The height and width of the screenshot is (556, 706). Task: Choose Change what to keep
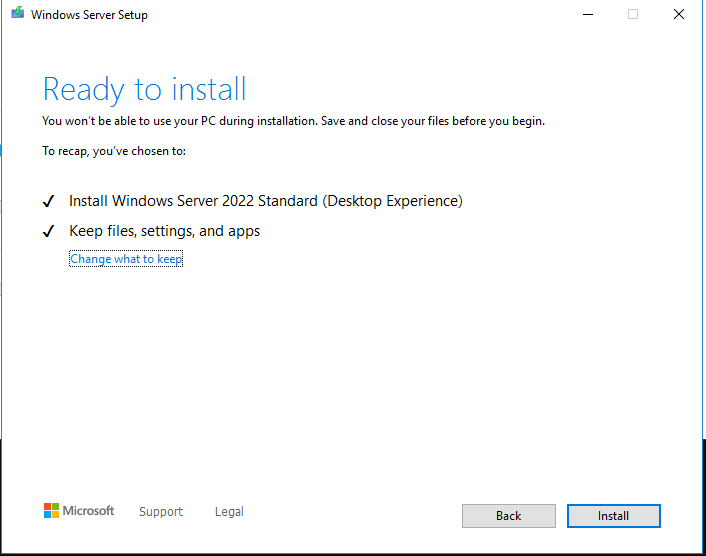126,259
